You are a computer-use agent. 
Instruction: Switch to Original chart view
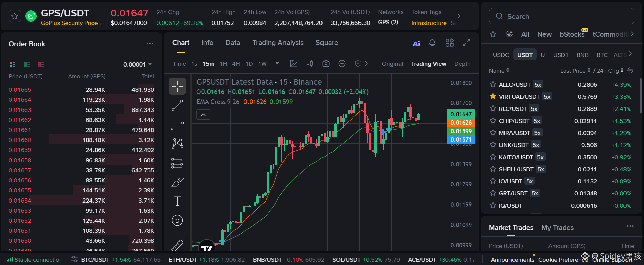392,64
